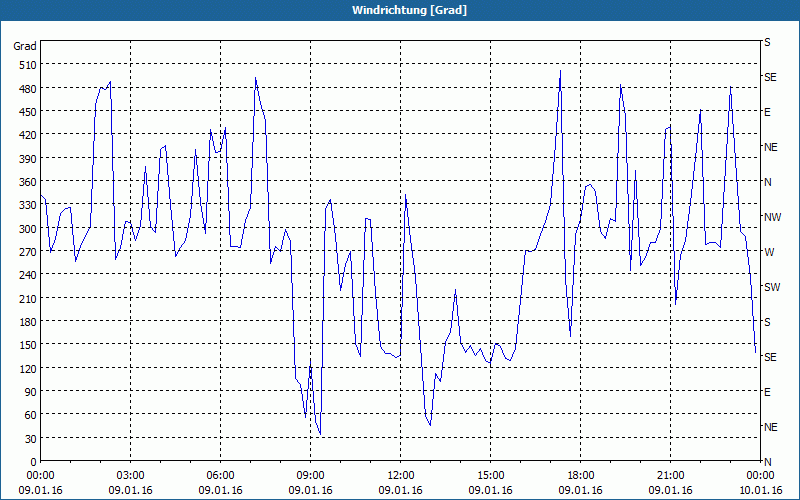Select the W compass direction label
The height and width of the screenshot is (500, 800).
tap(768, 253)
